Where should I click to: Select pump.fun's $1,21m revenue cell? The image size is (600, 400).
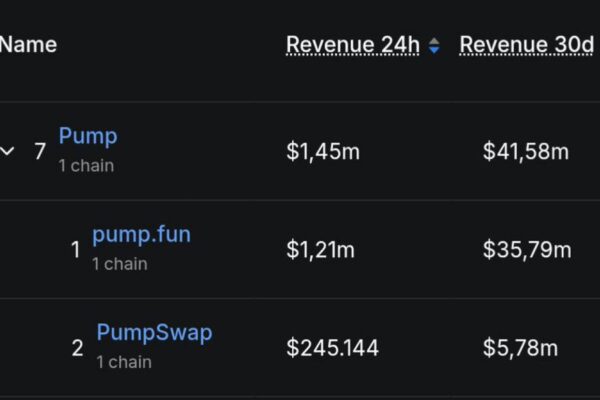[x=321, y=250]
